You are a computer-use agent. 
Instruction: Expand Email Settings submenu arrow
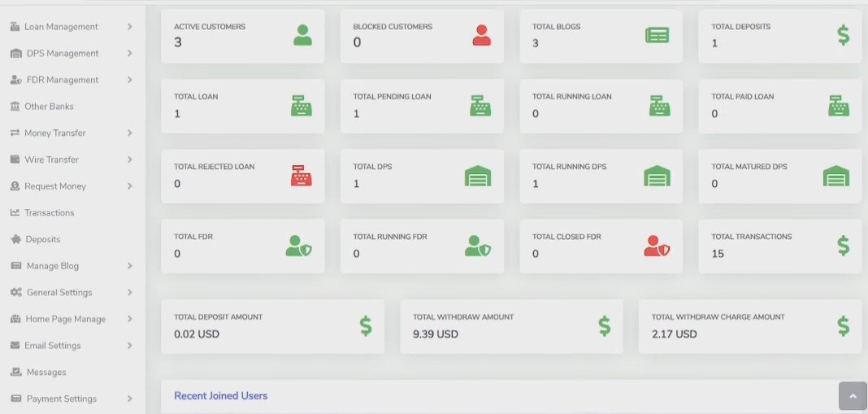129,346
